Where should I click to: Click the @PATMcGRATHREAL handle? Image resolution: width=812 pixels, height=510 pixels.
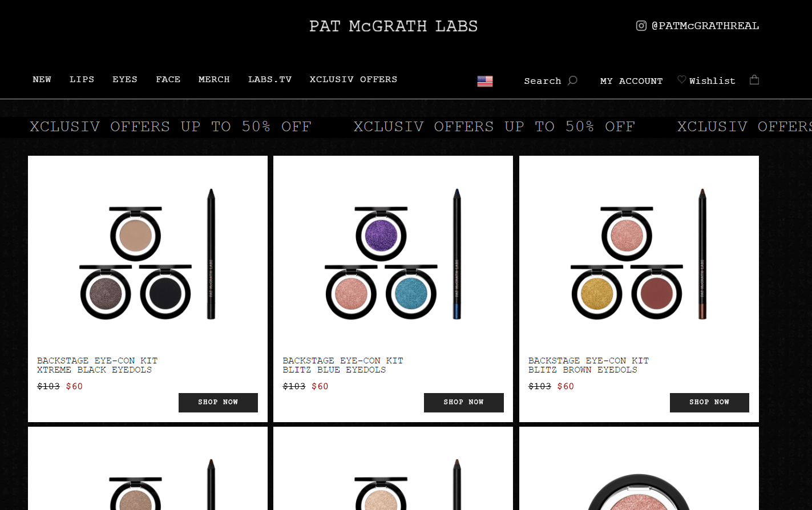705,26
